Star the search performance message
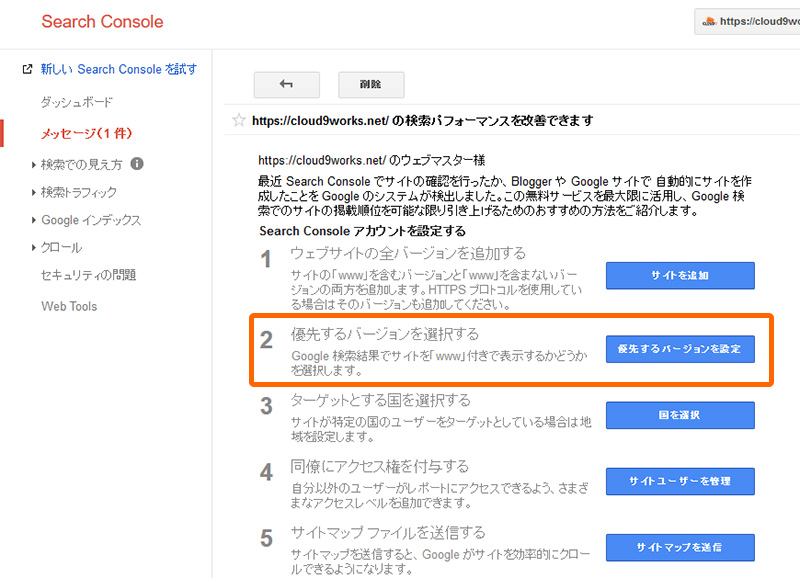Image resolution: width=800 pixels, height=578 pixels. click(238, 118)
